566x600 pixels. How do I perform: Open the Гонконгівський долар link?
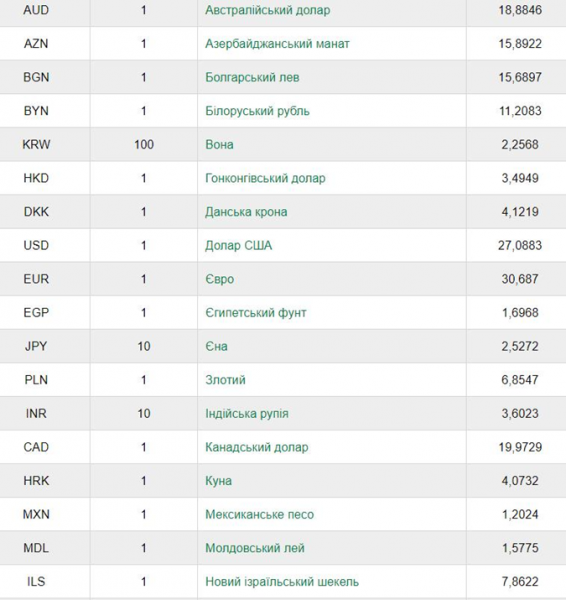265,178
